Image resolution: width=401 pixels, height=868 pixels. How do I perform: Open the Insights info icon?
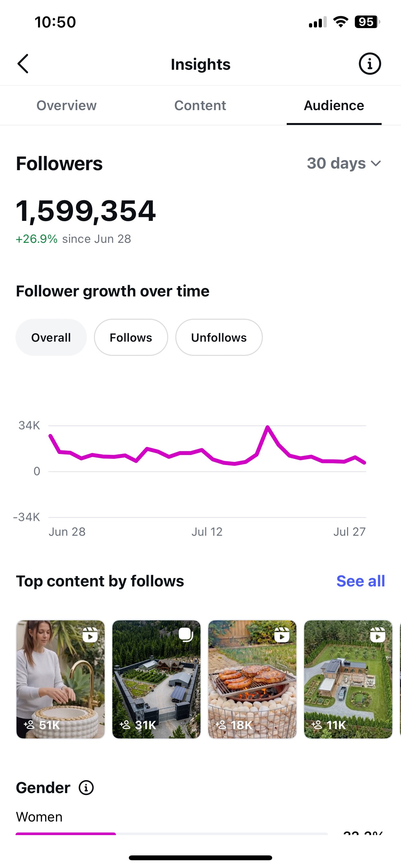pyautogui.click(x=370, y=64)
